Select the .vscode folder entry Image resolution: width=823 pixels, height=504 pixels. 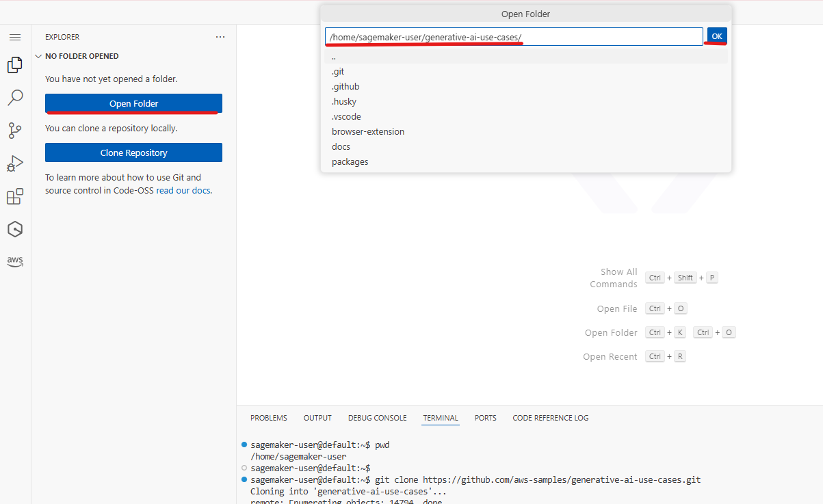(x=526, y=116)
